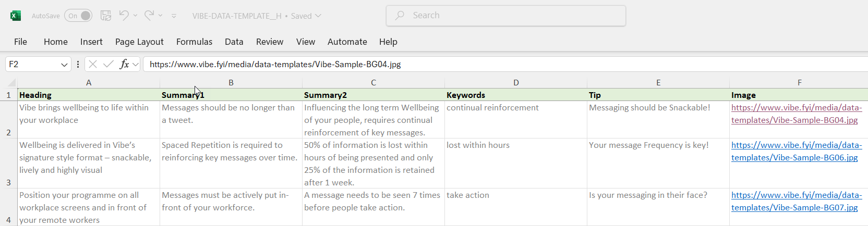Undo the last action
This screenshot has height=226, width=868.
[x=124, y=16]
